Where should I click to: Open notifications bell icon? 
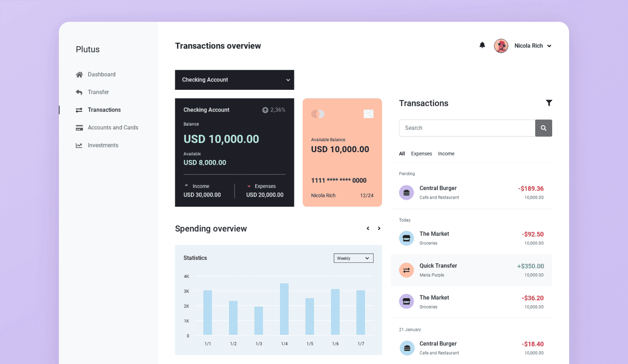[482, 45]
